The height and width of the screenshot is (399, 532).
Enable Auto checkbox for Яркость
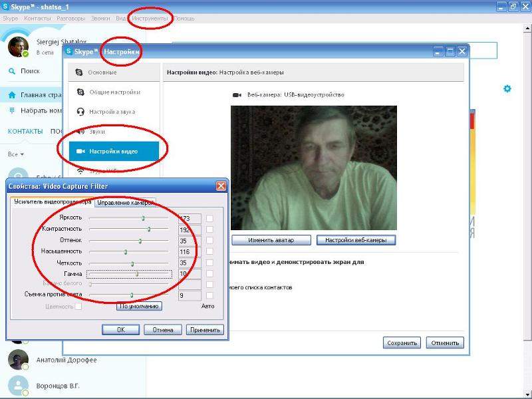pyautogui.click(x=209, y=218)
